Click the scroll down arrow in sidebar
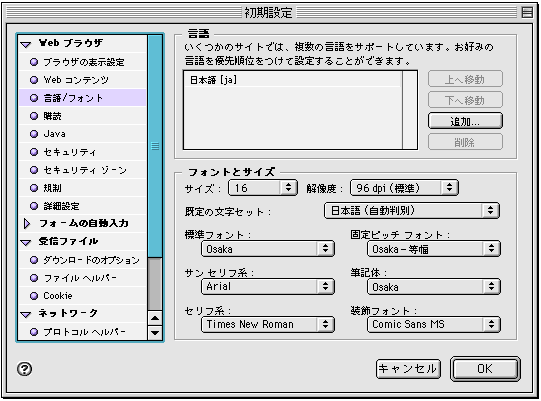 pyautogui.click(x=155, y=333)
